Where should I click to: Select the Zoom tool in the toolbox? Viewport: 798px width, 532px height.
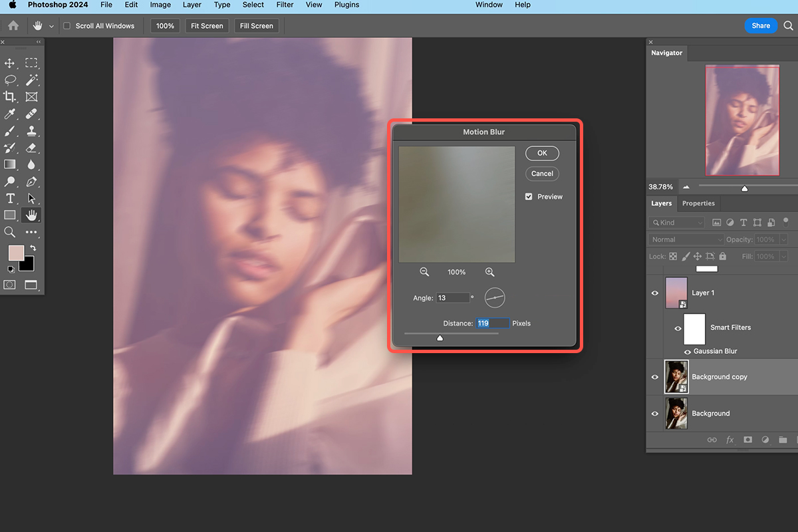click(x=10, y=232)
